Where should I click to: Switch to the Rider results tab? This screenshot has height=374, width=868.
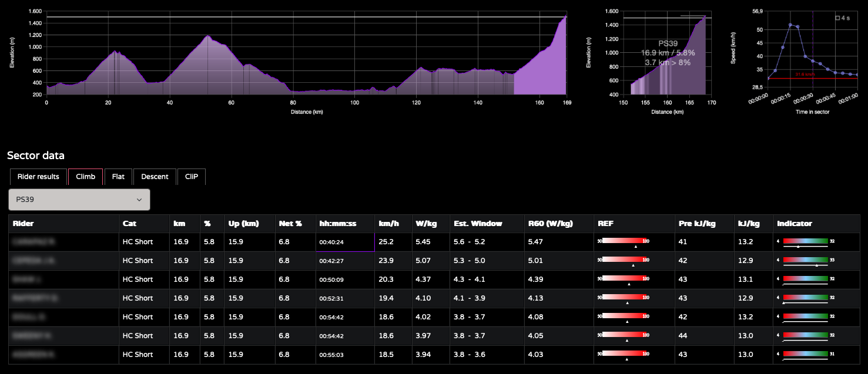pos(38,177)
